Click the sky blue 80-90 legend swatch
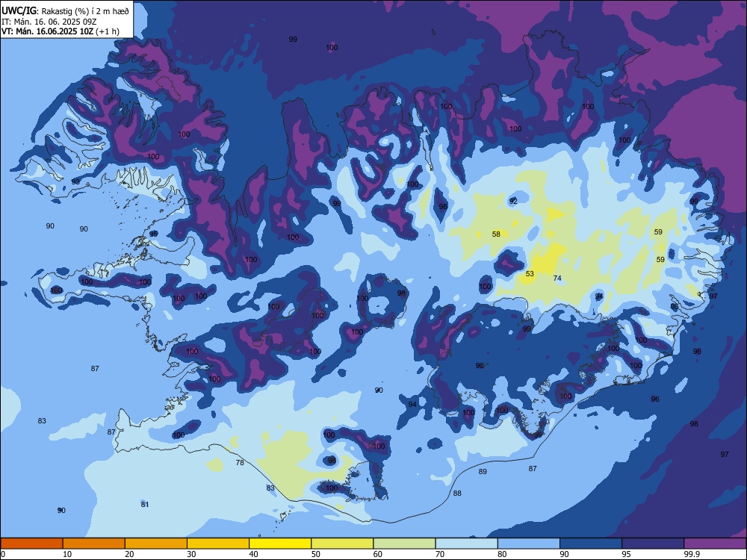 click(x=529, y=544)
